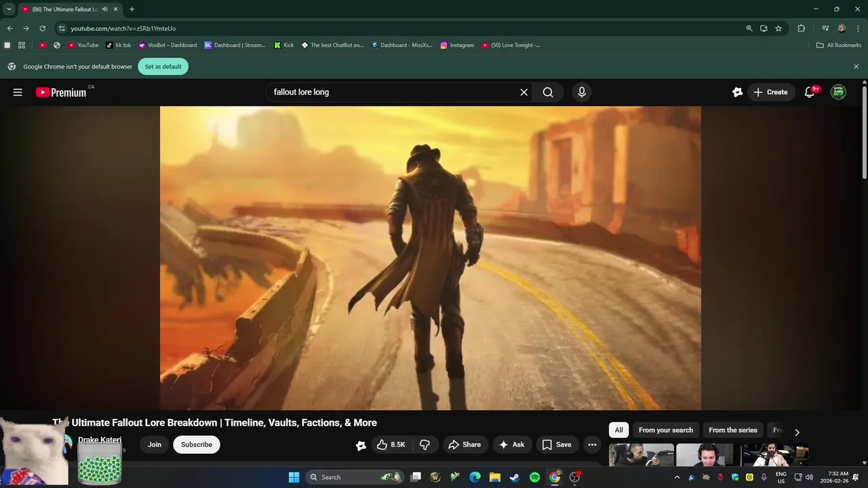View site information icon in address bar
This screenshot has width=868, height=488.
[x=62, y=28]
